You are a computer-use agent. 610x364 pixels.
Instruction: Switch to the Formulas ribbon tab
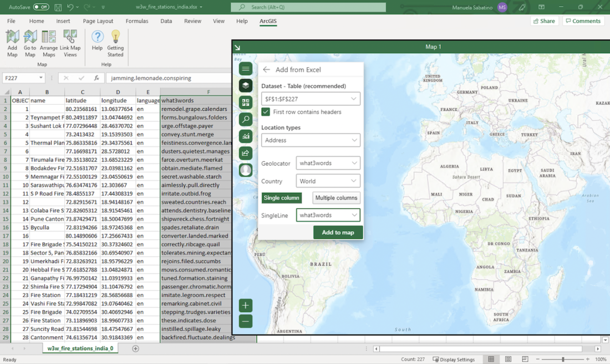pos(137,21)
